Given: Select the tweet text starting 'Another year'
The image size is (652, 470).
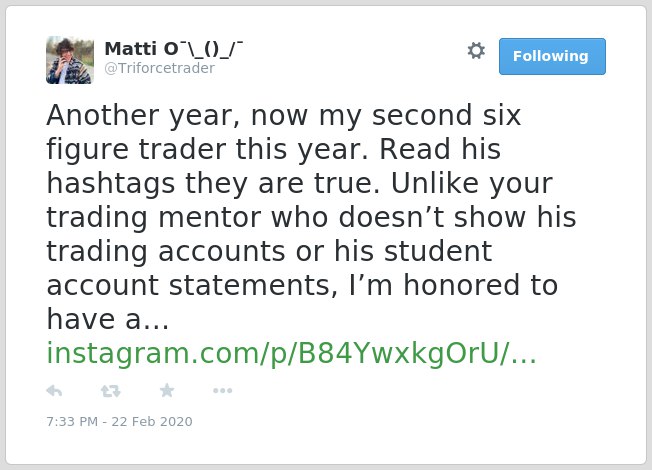Looking at the screenshot, I should pos(311,217).
